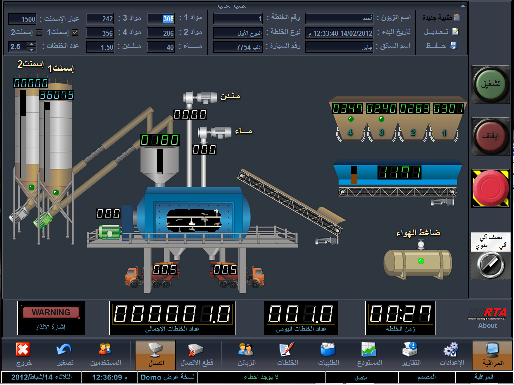The width and height of the screenshot is (514, 385).
Task: Click aggregate bin gate number 2
Action: 413,133
